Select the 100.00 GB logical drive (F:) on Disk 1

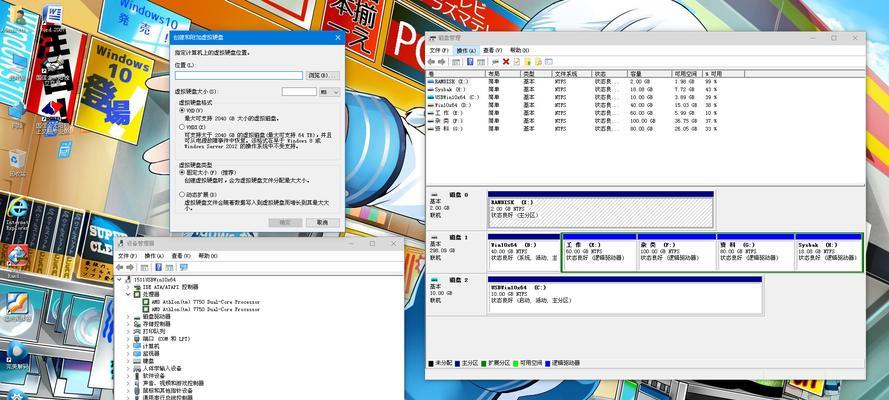pyautogui.click(x=677, y=252)
